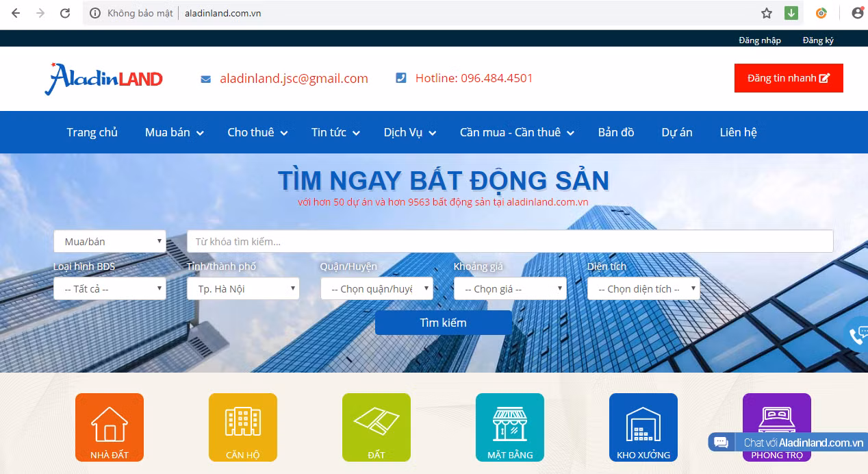
Task: Open the Chọn giá price dropdown
Action: [510, 288]
